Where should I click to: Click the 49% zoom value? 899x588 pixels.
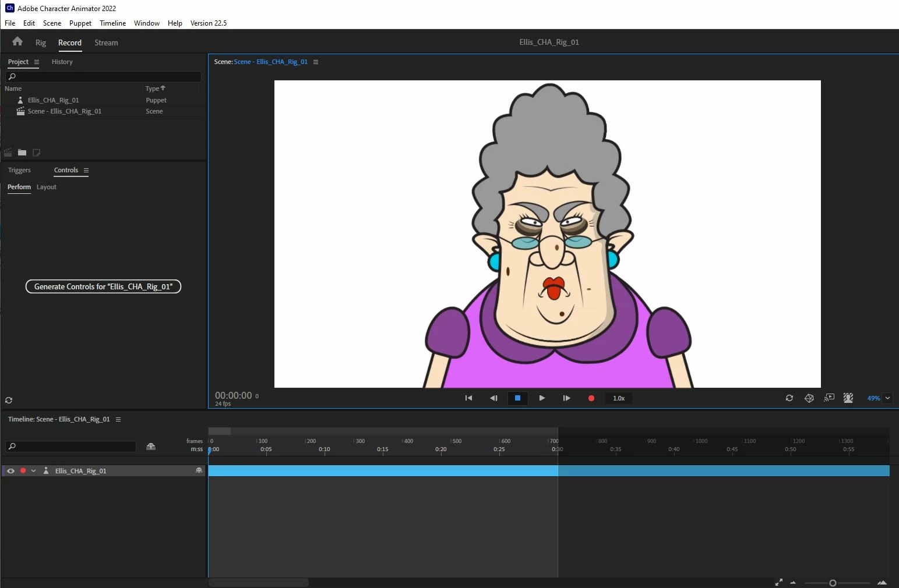click(x=873, y=398)
